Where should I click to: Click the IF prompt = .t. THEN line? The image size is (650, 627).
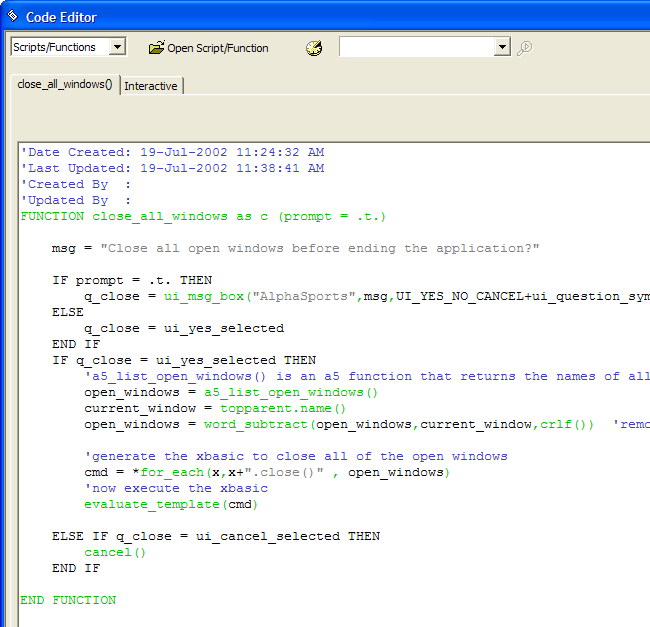pyautogui.click(x=132, y=280)
